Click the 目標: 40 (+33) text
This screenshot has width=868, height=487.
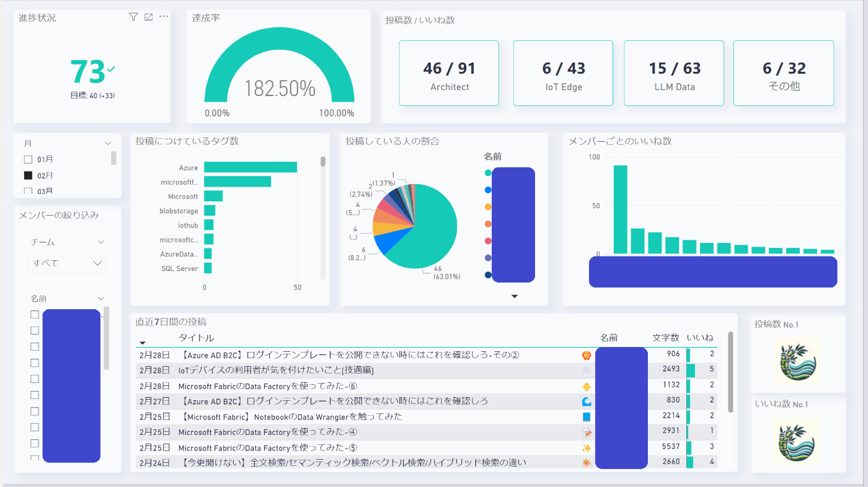tap(92, 95)
